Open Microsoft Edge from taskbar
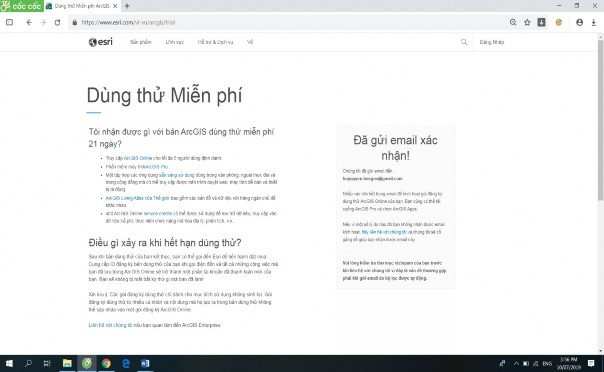 (x=126, y=363)
